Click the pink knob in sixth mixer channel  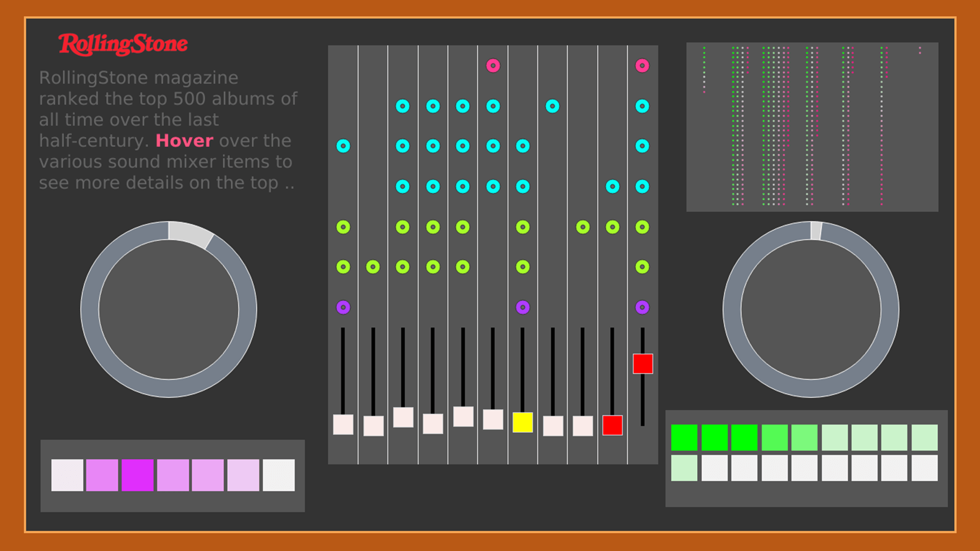coord(493,65)
